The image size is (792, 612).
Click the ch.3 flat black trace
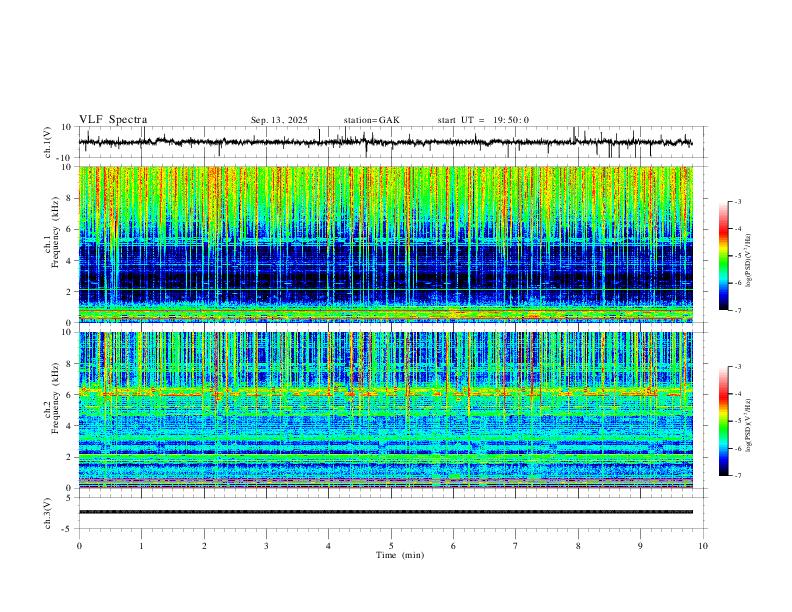[x=385, y=512]
